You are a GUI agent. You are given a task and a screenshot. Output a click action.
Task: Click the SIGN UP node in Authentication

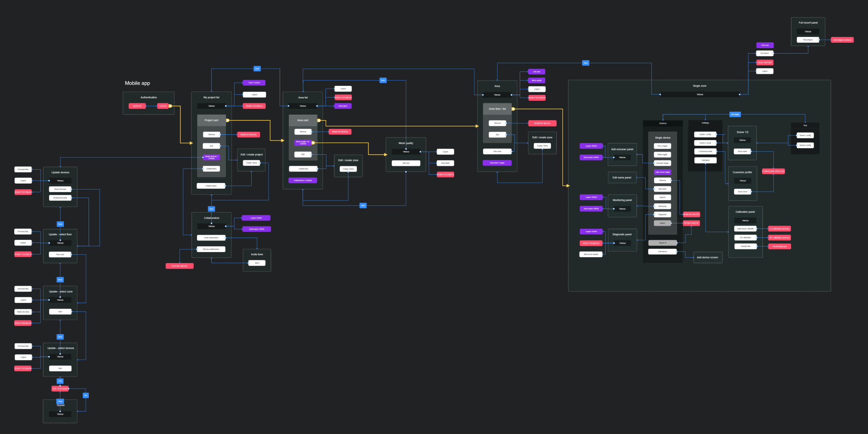[137, 106]
